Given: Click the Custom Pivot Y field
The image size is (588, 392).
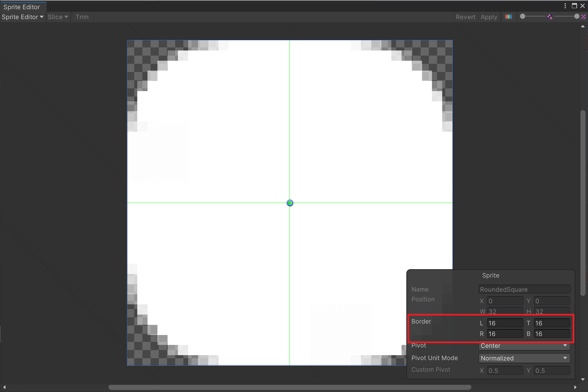Looking at the screenshot, I should tap(551, 371).
